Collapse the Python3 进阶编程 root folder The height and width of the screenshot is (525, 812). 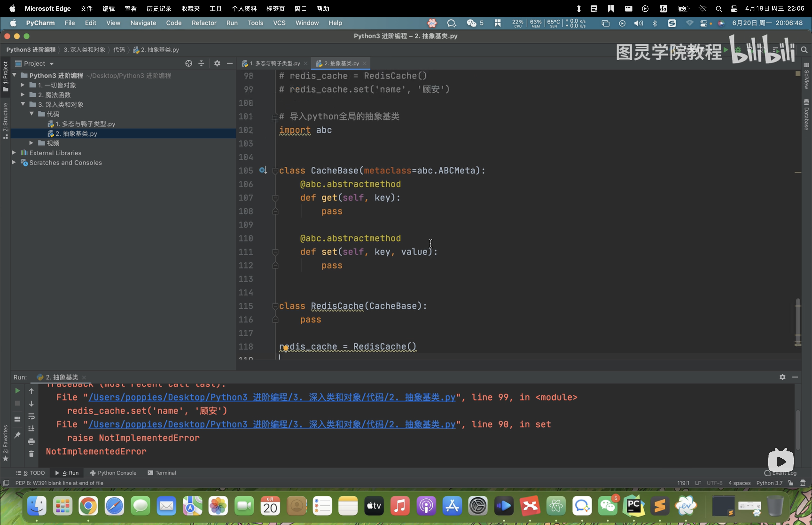coord(15,75)
